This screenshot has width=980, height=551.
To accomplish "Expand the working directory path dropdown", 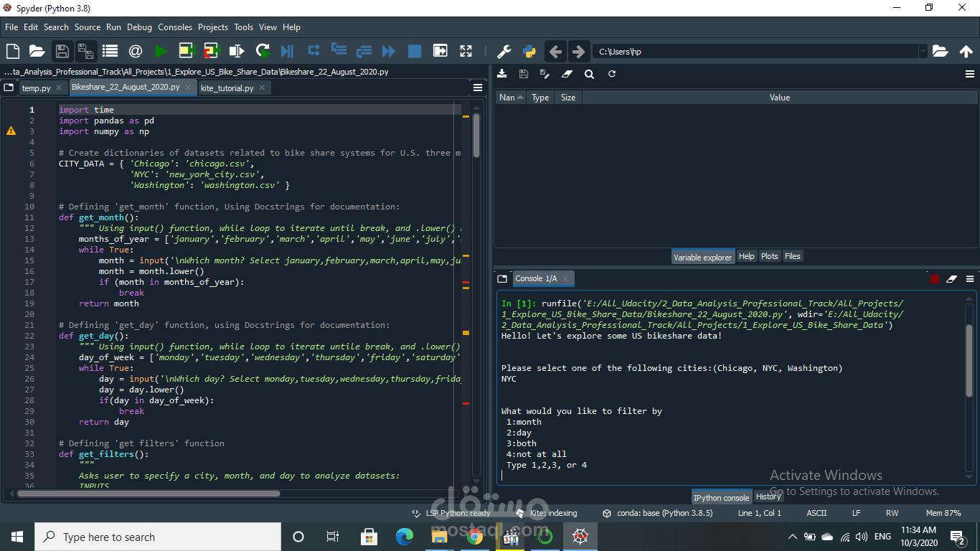I will tap(923, 52).
